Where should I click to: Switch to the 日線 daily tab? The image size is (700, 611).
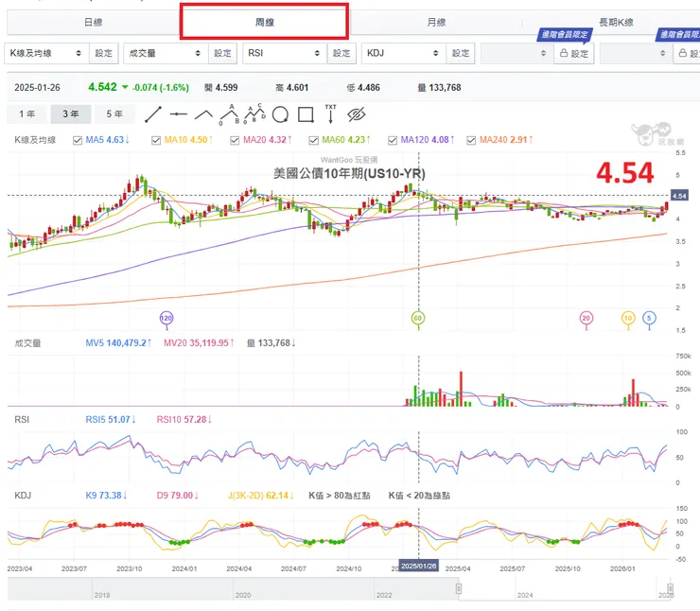point(93,23)
